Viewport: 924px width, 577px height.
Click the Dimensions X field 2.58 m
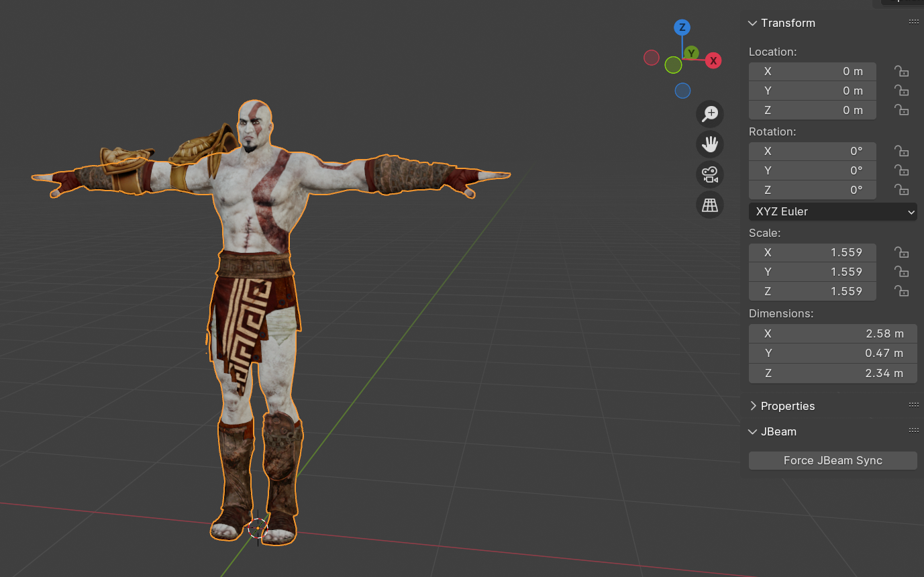pos(833,333)
